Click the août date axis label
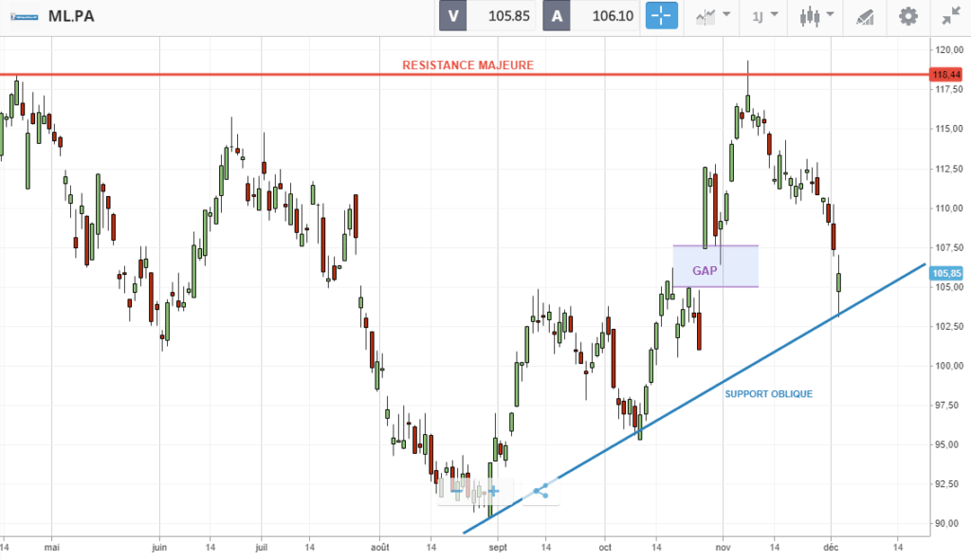971x560 pixels. (380, 547)
